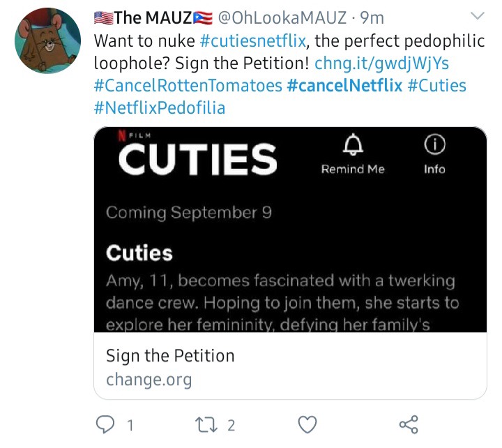Open the #NetflixPedofilia hashtag
502x448 pixels.
pos(159,109)
